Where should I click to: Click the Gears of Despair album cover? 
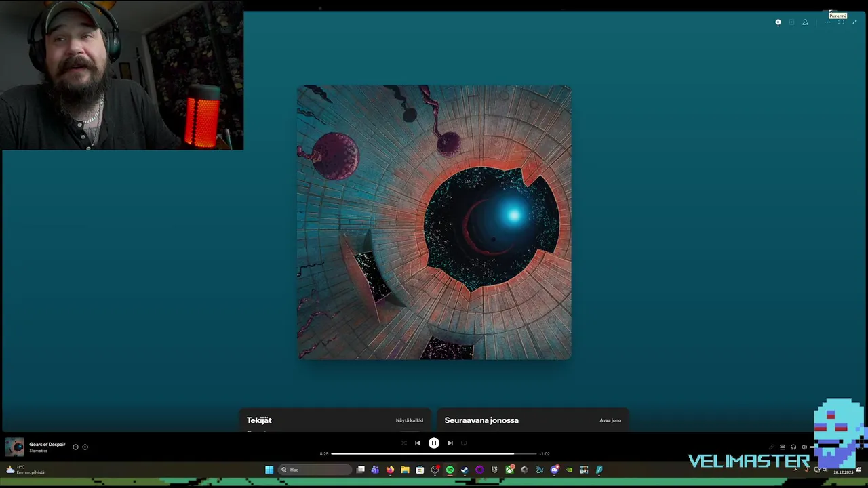tap(434, 222)
